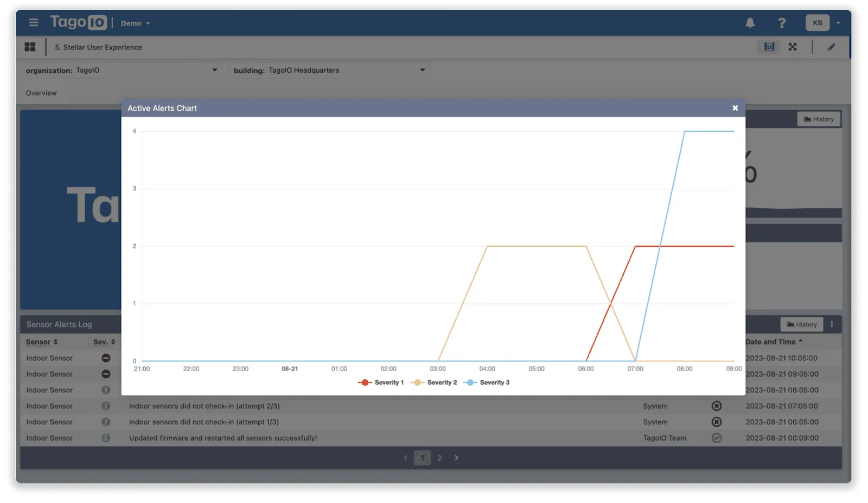Click the widget grid icon next to the dashboard title

[x=30, y=47]
